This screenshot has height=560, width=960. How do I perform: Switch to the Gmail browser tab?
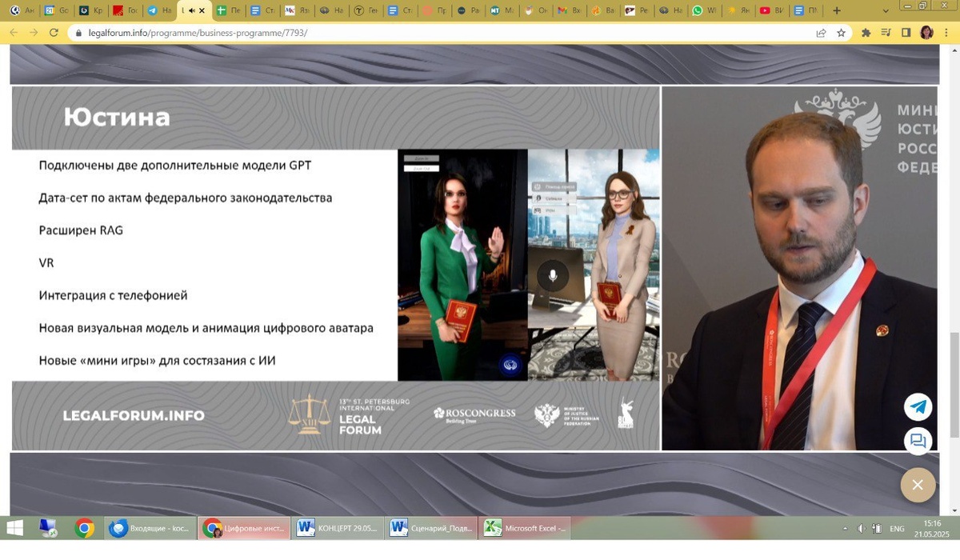[570, 10]
